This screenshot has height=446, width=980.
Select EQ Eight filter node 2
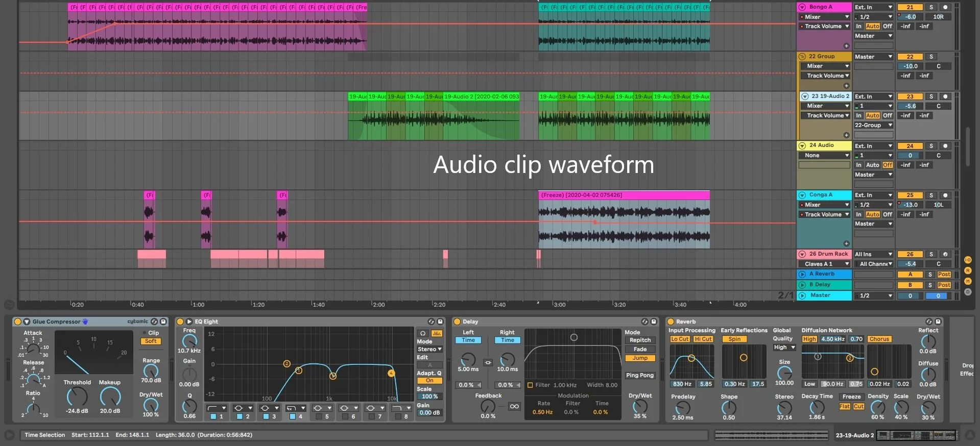point(287,364)
